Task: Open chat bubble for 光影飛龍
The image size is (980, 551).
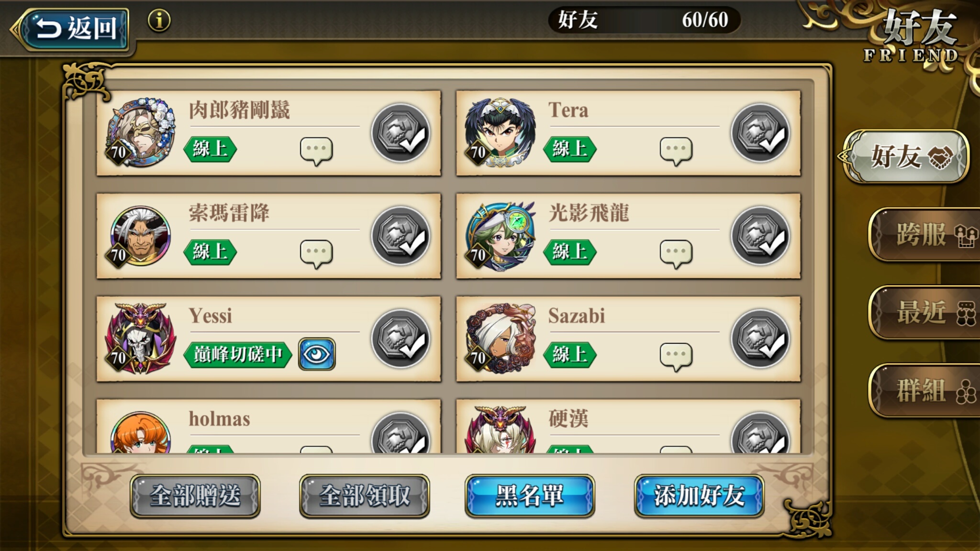Action: click(x=676, y=254)
